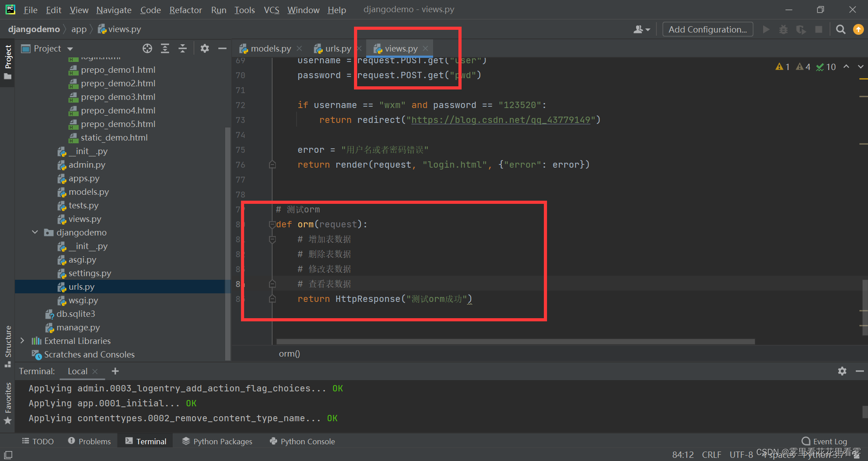Viewport: 868px width, 461px height.
Task: Click the warnings inspection indicator
Action: [783, 67]
